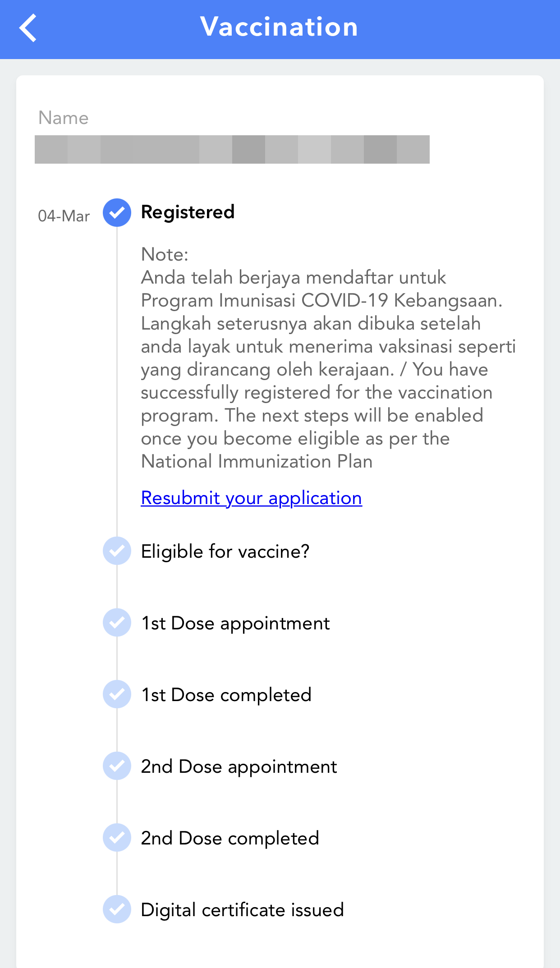Image resolution: width=560 pixels, height=968 pixels.
Task: Tap the 1st Dose appointment step icon
Action: (117, 623)
